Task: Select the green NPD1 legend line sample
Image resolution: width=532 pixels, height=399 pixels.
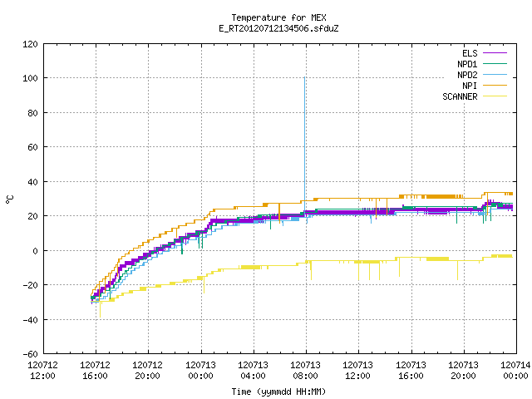Action: pos(495,64)
